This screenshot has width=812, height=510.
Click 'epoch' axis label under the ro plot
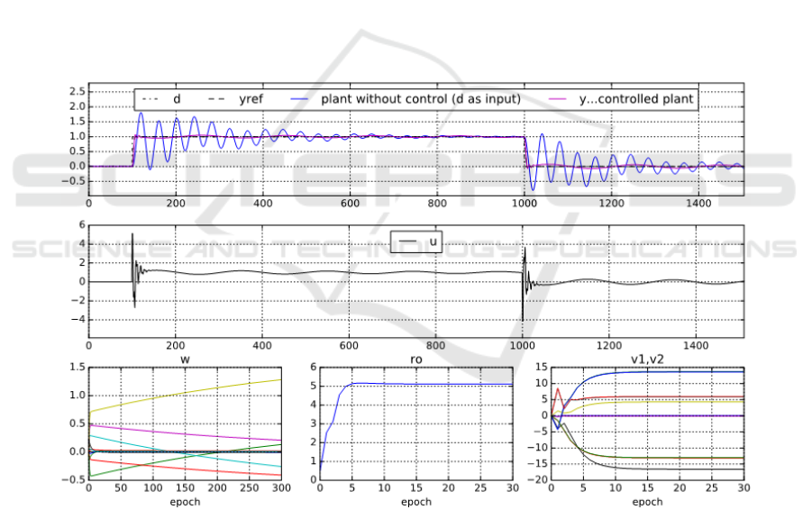415,501
